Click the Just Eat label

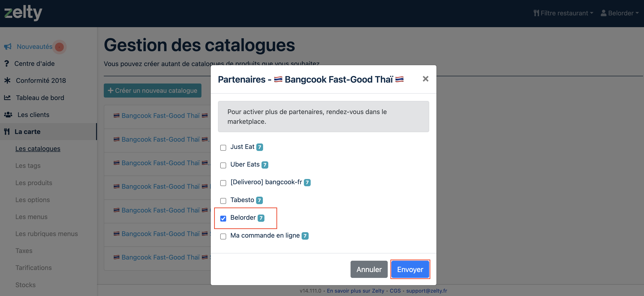pos(242,147)
